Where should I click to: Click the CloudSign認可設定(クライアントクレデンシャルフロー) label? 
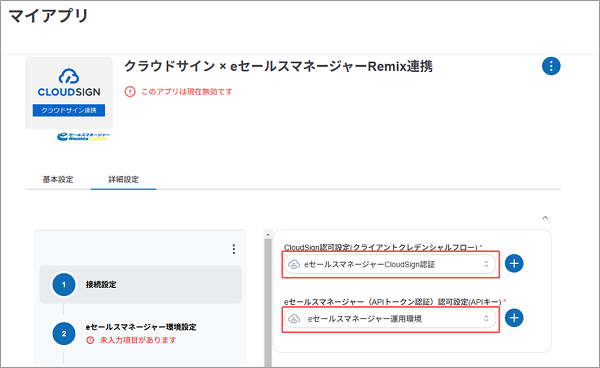(x=381, y=248)
